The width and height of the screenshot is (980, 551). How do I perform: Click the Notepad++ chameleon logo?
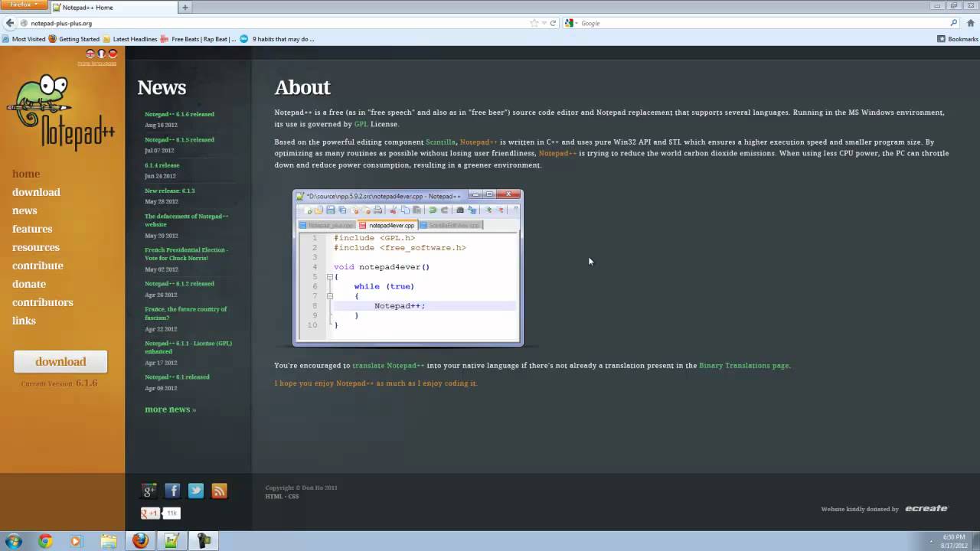[61, 112]
